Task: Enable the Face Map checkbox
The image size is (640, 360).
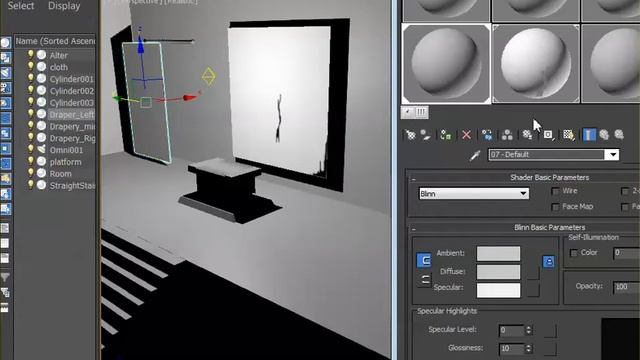Action: pyautogui.click(x=555, y=207)
